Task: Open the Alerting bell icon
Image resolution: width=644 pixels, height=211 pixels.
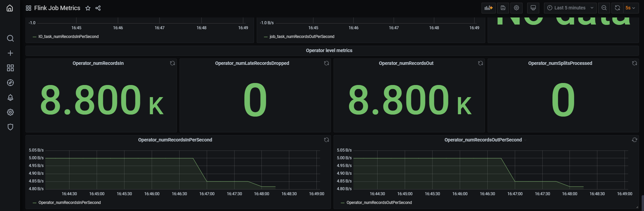Action: [x=10, y=97]
